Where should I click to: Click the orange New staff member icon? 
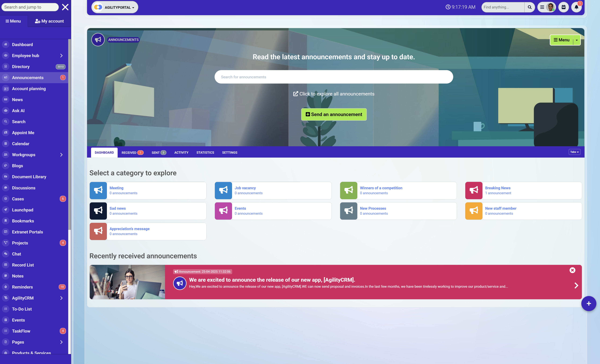474,211
